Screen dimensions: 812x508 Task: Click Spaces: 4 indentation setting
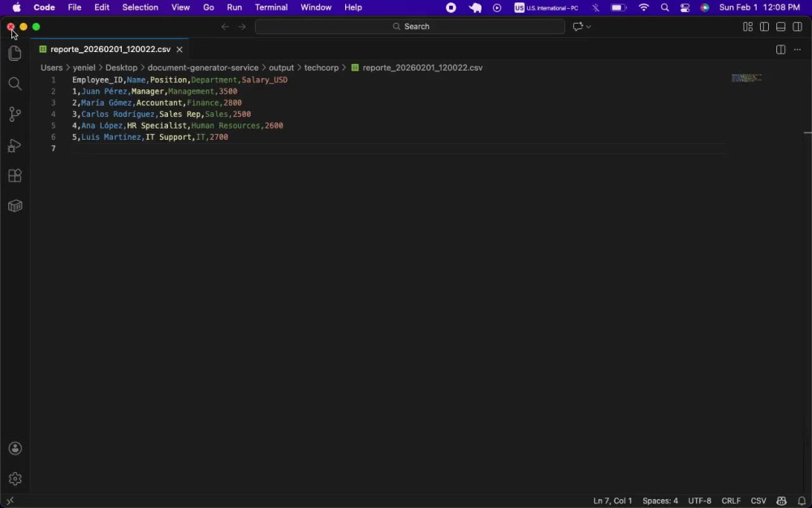pos(659,501)
